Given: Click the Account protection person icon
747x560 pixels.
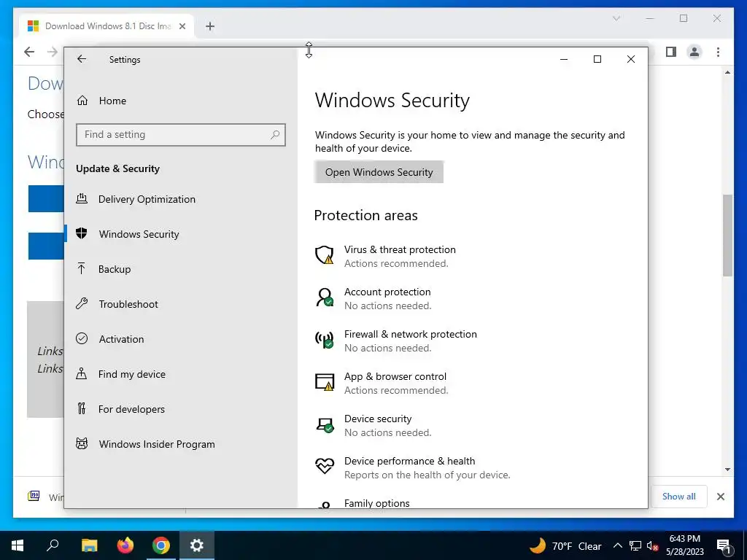Looking at the screenshot, I should click(x=325, y=297).
